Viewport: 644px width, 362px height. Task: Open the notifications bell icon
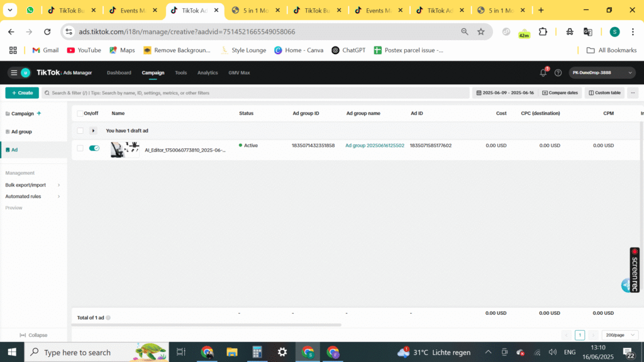(543, 73)
